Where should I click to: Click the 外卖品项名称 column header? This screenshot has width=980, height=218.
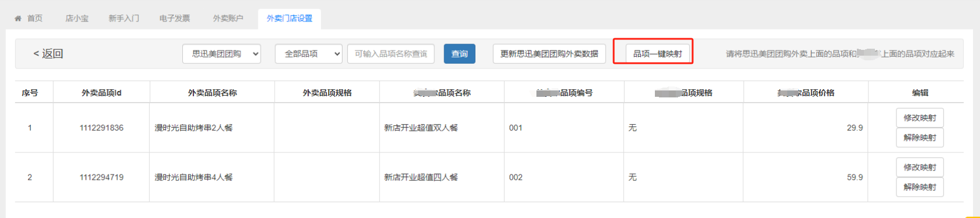point(212,93)
